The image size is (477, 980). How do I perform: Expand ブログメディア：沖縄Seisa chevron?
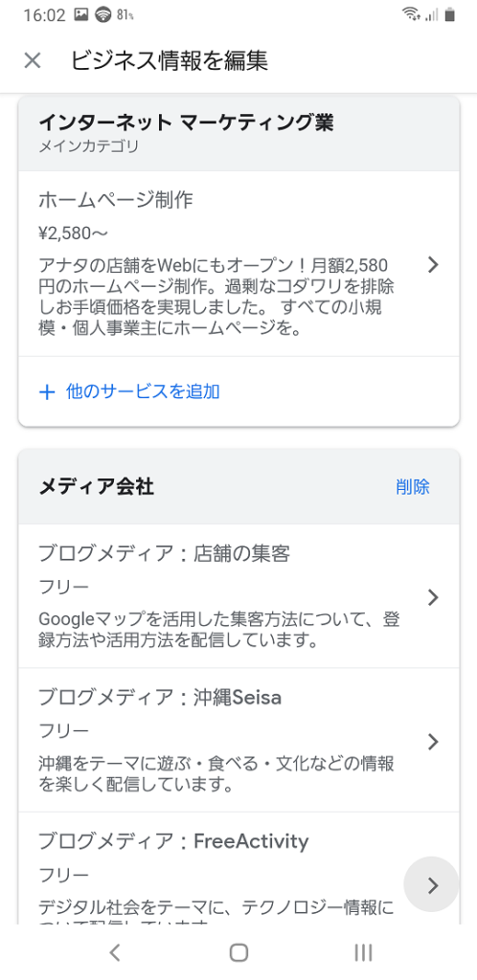pos(433,742)
